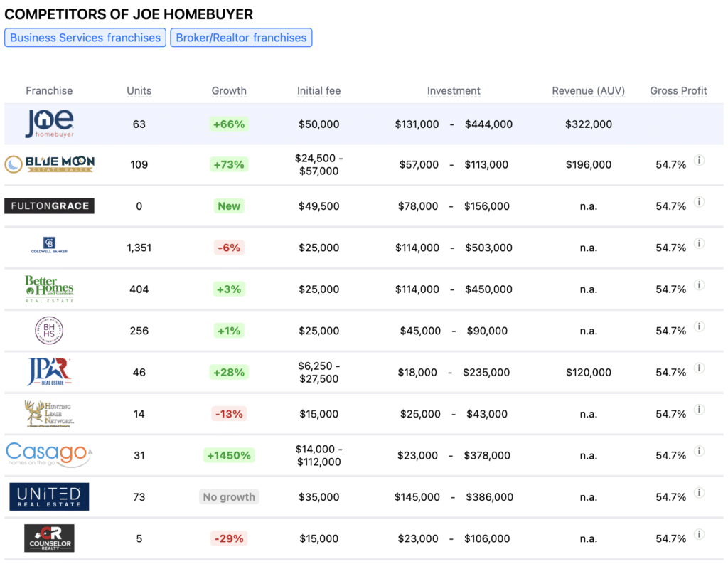Click info icon in Blue Moon row
Image resolution: width=728 pixels, height=569 pixels.
point(700,160)
